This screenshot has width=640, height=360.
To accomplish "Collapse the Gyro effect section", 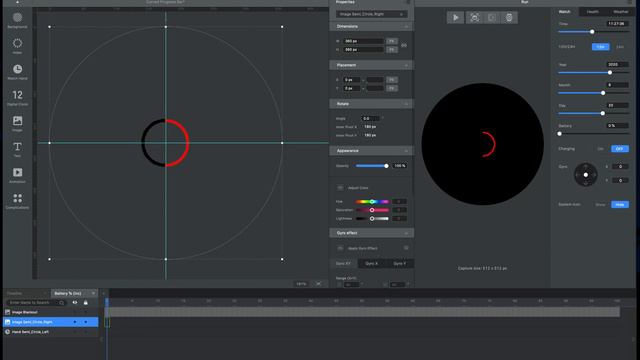I will [406, 233].
